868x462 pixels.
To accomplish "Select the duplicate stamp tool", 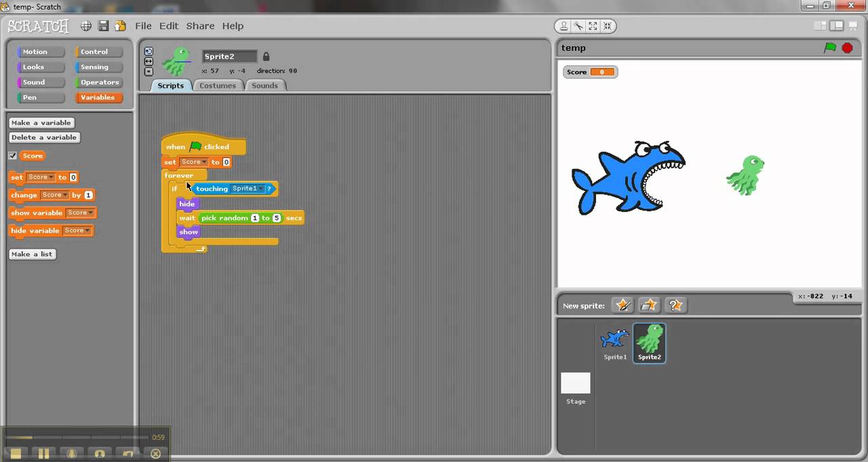I will (564, 26).
